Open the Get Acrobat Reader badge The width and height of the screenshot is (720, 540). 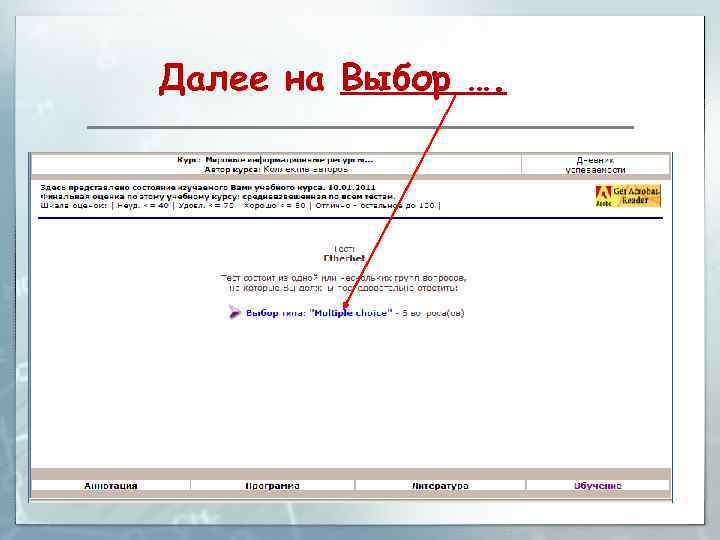pyautogui.click(x=628, y=196)
